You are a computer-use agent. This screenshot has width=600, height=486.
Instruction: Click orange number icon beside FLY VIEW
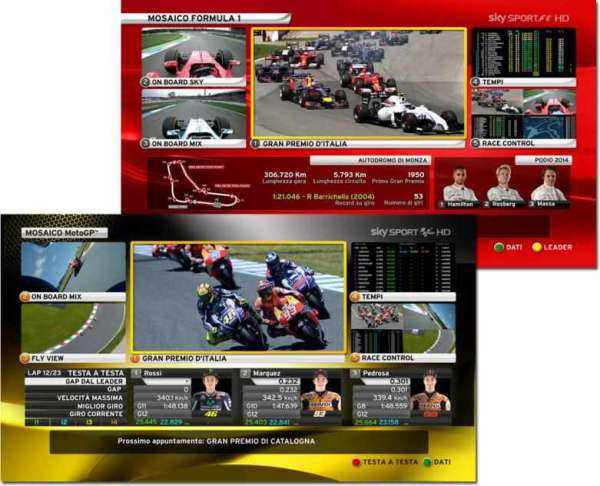(25, 358)
